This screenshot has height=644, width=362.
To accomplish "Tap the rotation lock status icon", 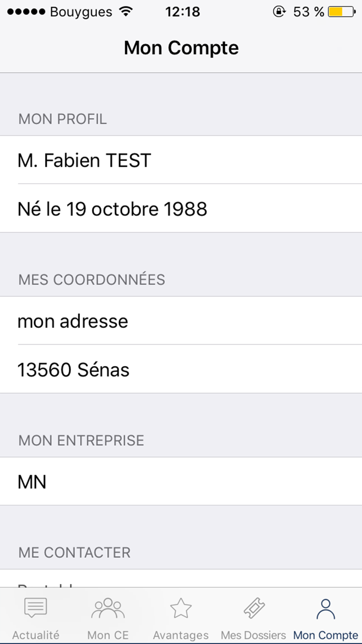I will [x=279, y=12].
